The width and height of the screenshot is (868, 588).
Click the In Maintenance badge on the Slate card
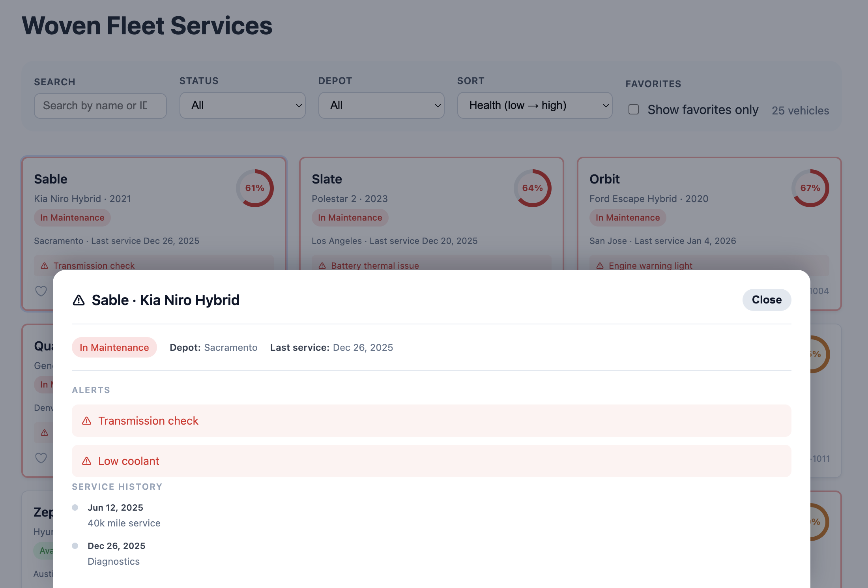click(x=350, y=217)
